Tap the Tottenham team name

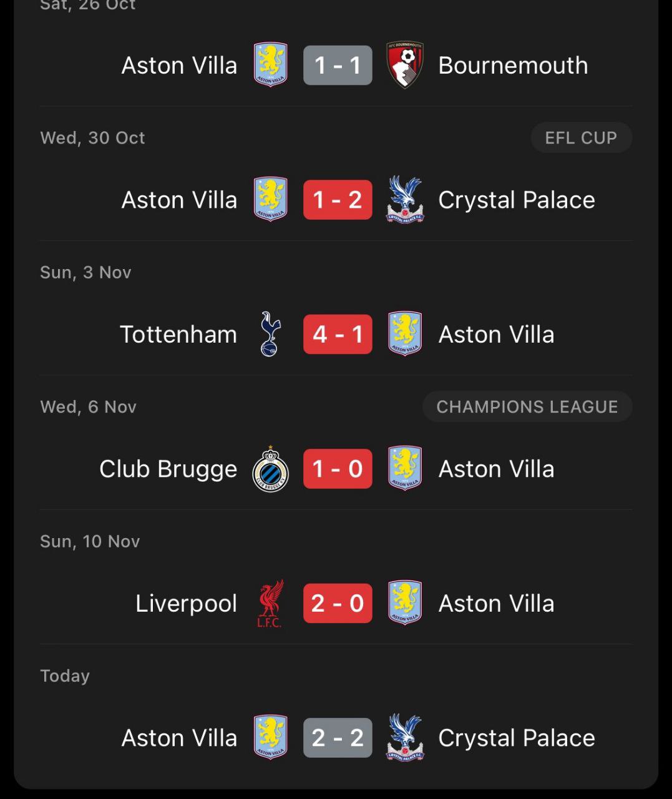tap(178, 335)
